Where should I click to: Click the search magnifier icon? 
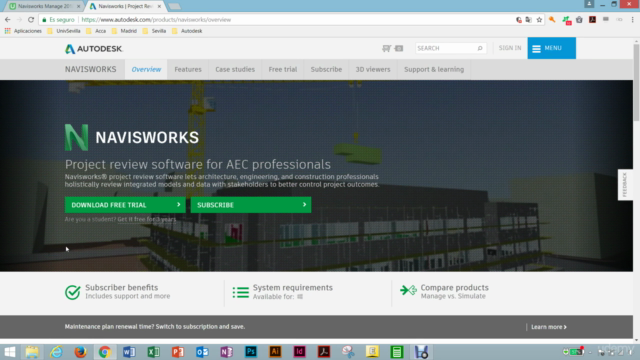point(480,48)
